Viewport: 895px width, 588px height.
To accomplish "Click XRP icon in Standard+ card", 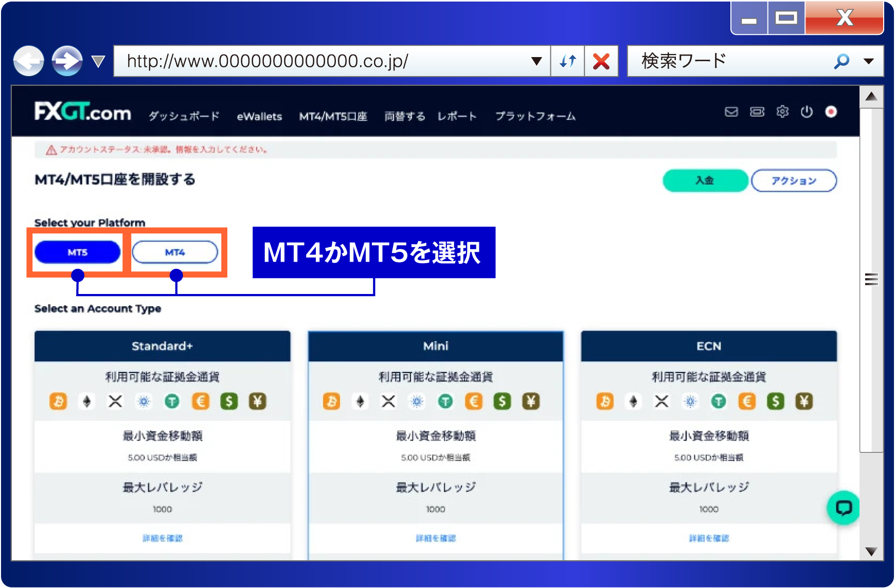I will (x=115, y=401).
